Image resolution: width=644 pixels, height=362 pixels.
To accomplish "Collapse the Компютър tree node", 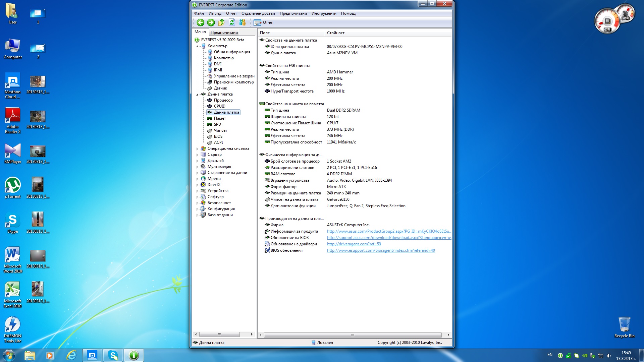I will pyautogui.click(x=197, y=46).
